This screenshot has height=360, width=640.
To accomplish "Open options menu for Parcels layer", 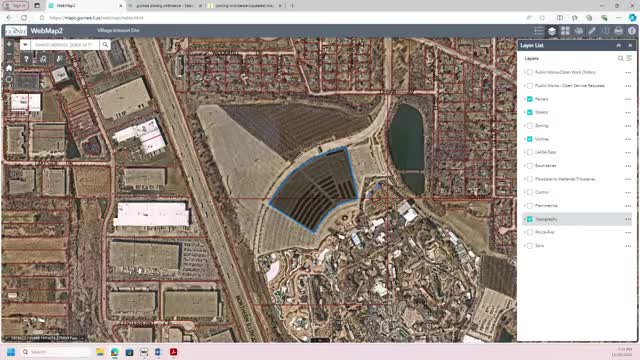I will [628, 99].
